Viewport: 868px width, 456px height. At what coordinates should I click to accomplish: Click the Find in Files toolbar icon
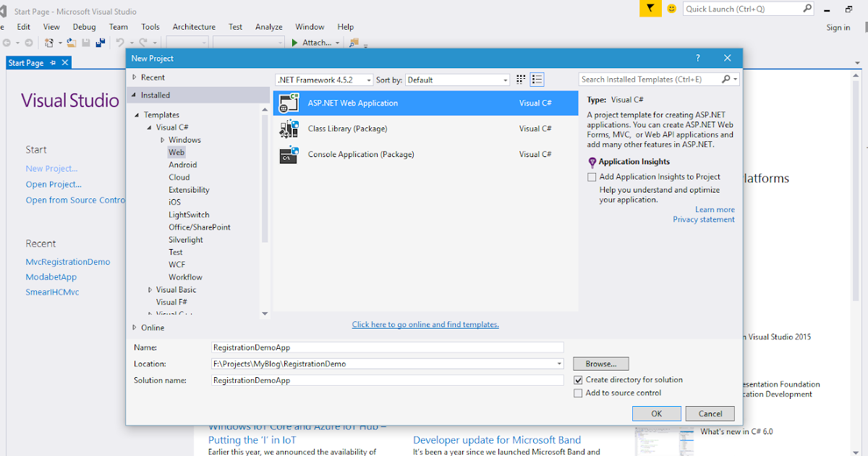[354, 43]
